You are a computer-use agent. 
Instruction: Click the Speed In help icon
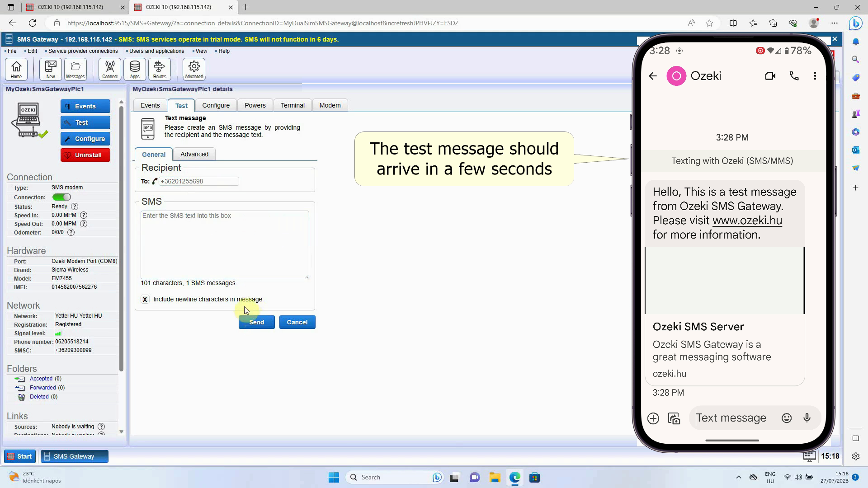coord(84,215)
